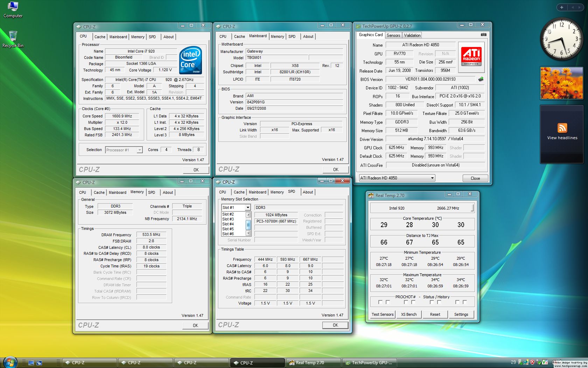
Task: Open CPU tab in the CPU-Z memory slot window
Action: pos(223,192)
